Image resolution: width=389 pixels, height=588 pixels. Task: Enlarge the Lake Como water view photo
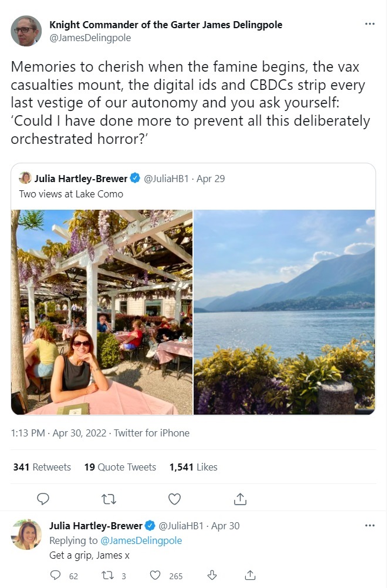(285, 312)
